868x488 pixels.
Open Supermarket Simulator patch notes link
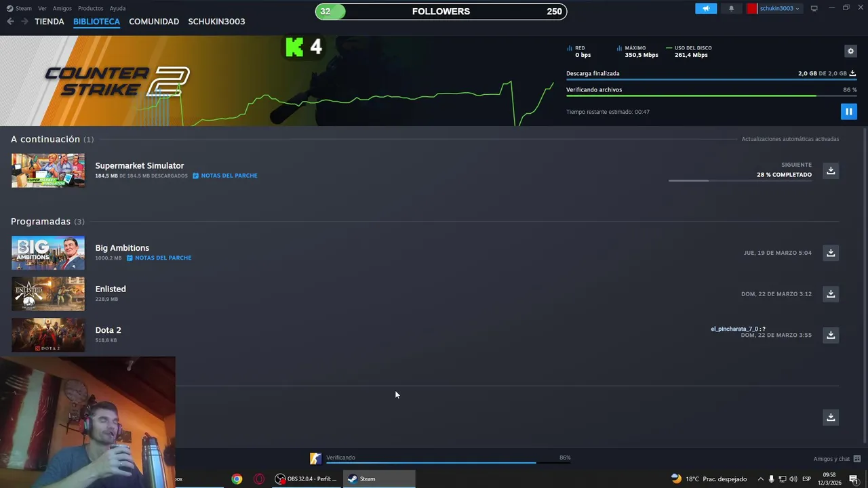(224, 176)
